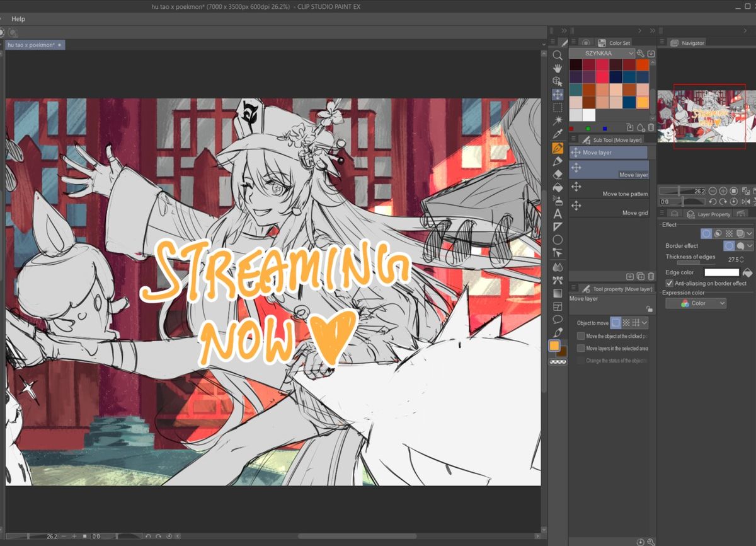Choose Move layer sub tool group
The width and height of the screenshot is (756, 546).
pos(609,153)
